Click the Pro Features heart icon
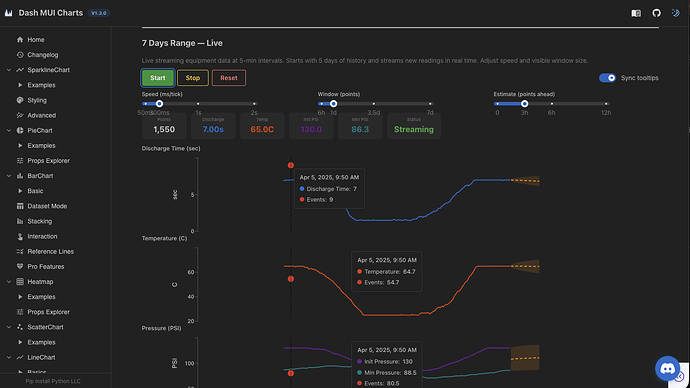The width and height of the screenshot is (690, 388). coord(20,267)
